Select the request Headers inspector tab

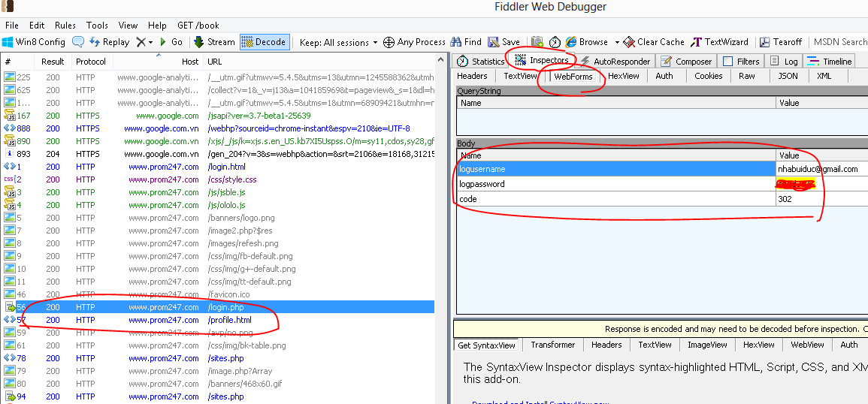pyautogui.click(x=472, y=76)
